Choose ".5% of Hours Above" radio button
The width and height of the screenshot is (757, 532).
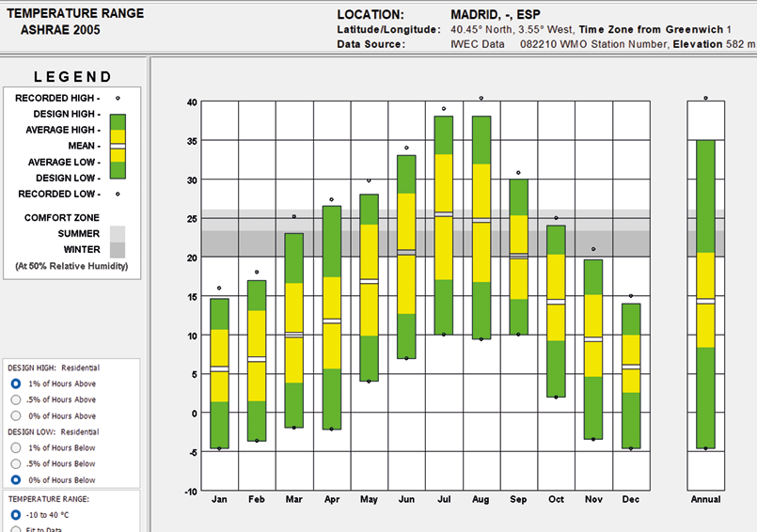tap(15, 399)
